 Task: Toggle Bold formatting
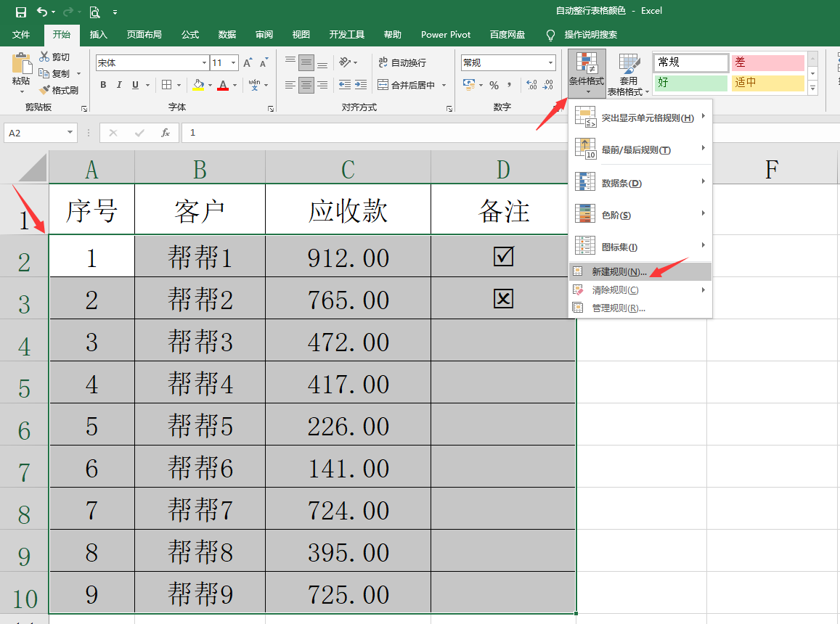click(x=103, y=85)
